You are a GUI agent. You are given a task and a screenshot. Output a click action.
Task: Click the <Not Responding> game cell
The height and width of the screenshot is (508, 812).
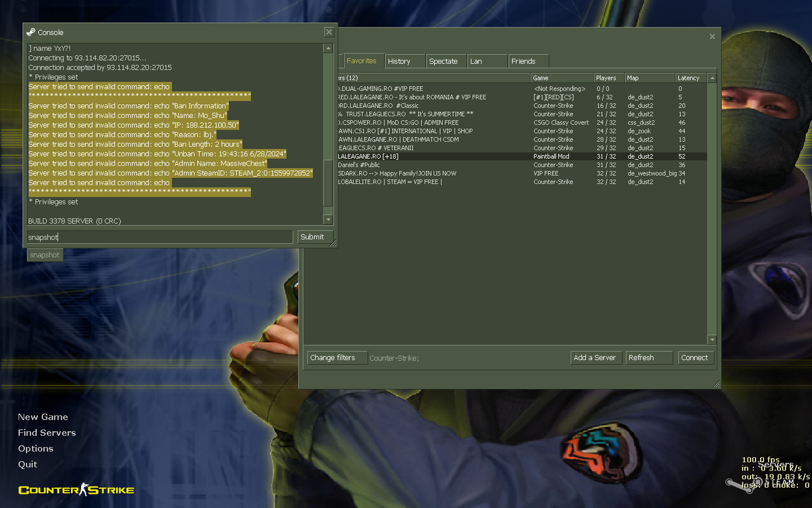pos(560,89)
